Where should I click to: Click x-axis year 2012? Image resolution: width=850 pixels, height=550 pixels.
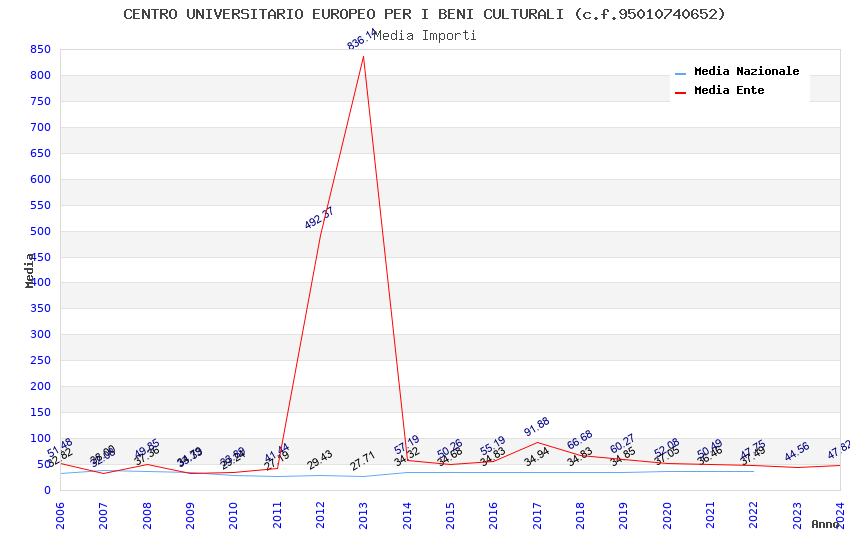tap(320, 515)
